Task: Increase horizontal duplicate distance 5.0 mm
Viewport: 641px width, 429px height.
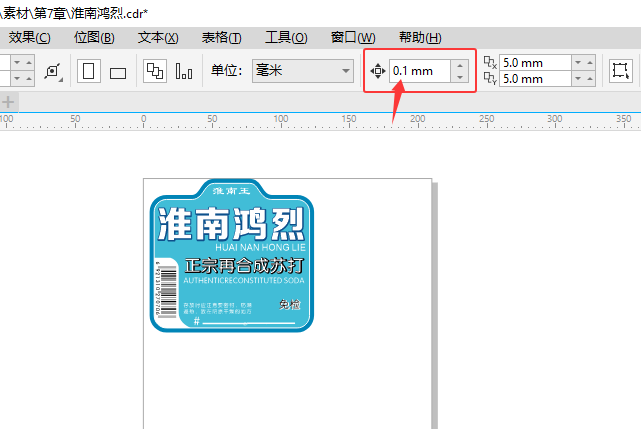Action: pos(590,63)
